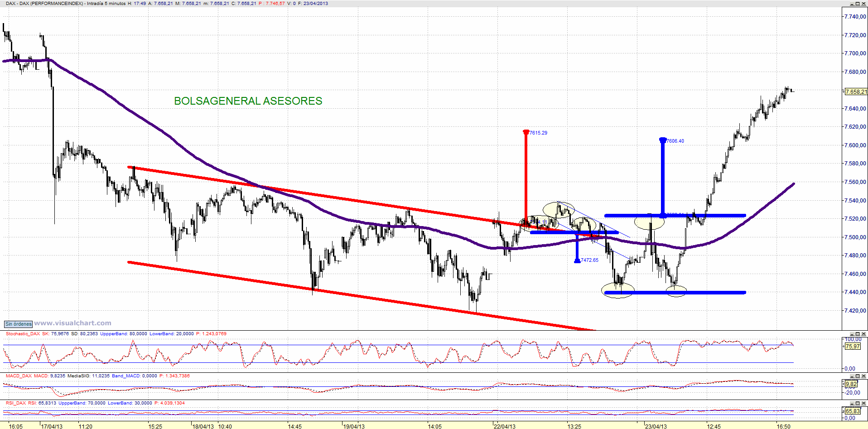Click the 23/04/13 date on time axis
This screenshot has height=429, width=868.
coord(656,426)
